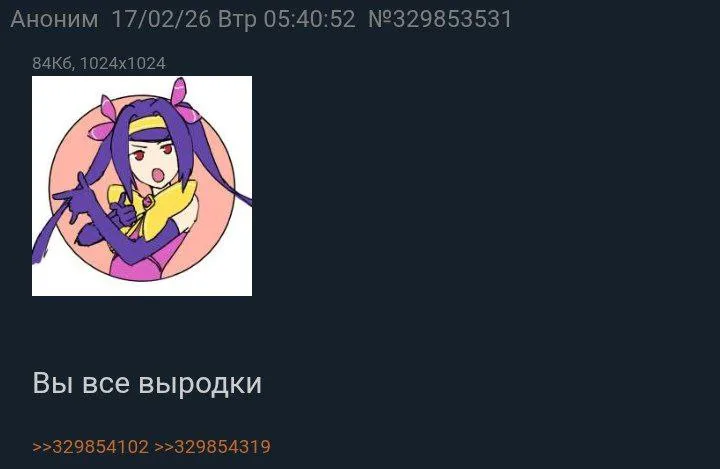Image resolution: width=720 pixels, height=469 pixels.
Task: Follow the reply link >>329854319
Action: click(x=212, y=447)
